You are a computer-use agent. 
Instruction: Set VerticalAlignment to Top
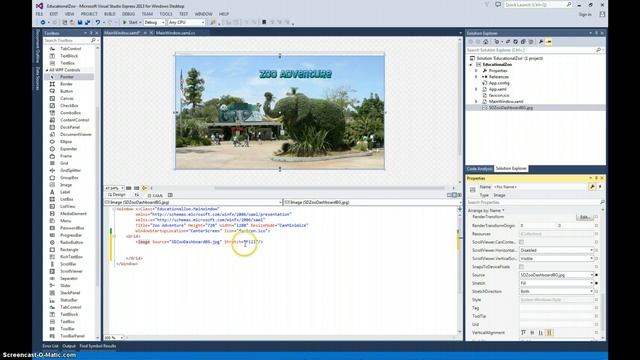click(x=524, y=333)
